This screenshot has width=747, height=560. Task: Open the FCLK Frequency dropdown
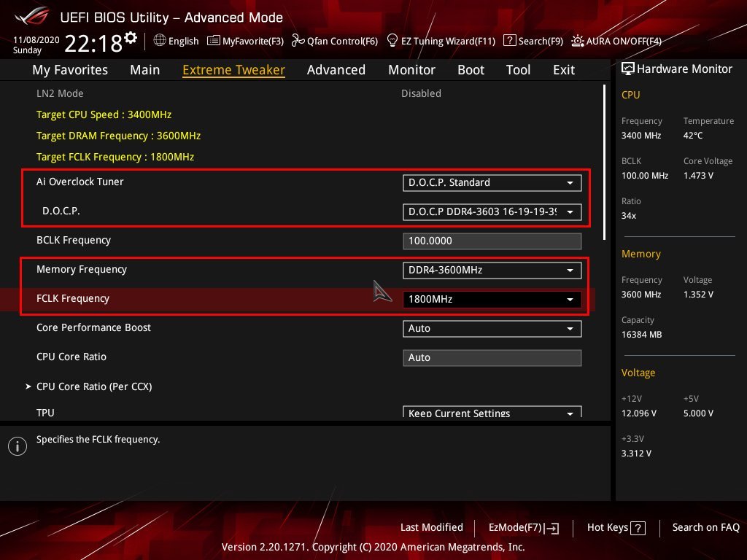[492, 300]
